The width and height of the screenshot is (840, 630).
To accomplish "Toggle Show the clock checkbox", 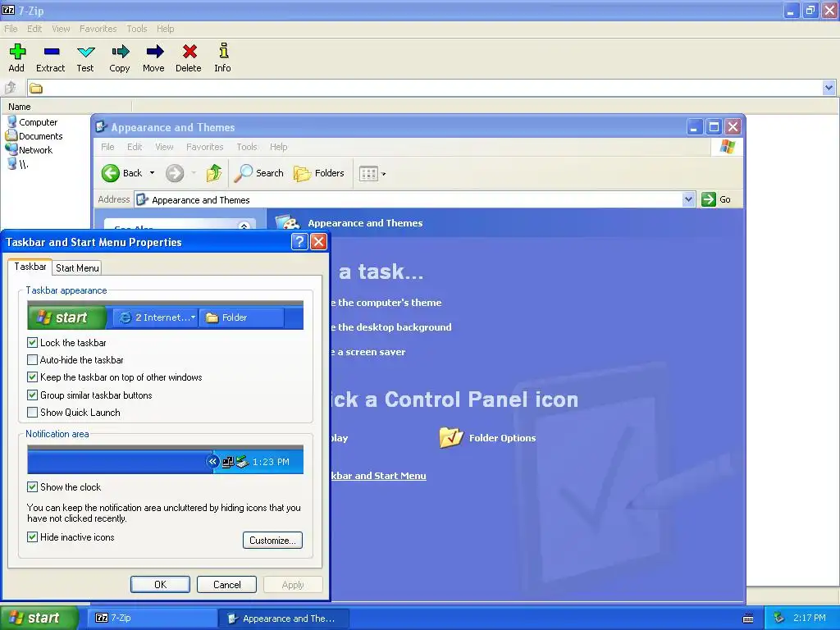I will click(32, 486).
